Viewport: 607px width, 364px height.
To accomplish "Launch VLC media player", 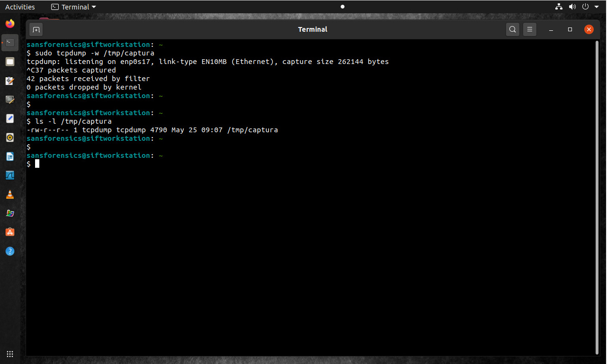I will (10, 194).
